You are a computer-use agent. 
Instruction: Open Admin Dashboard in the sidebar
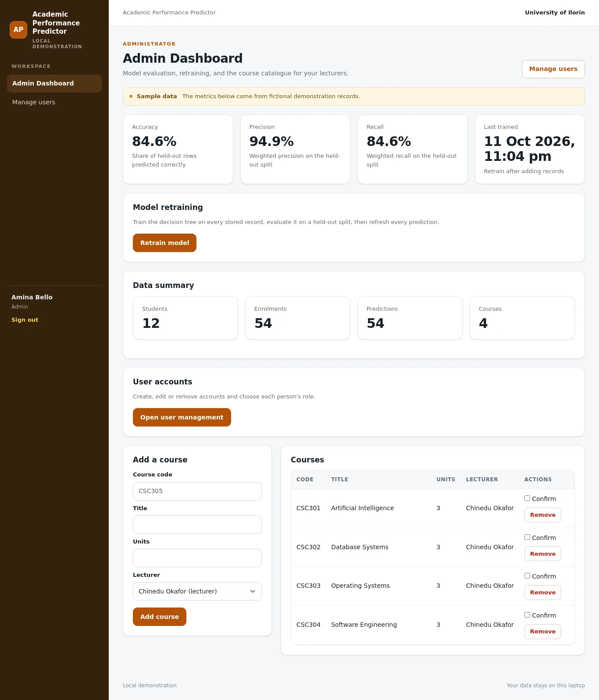click(54, 83)
